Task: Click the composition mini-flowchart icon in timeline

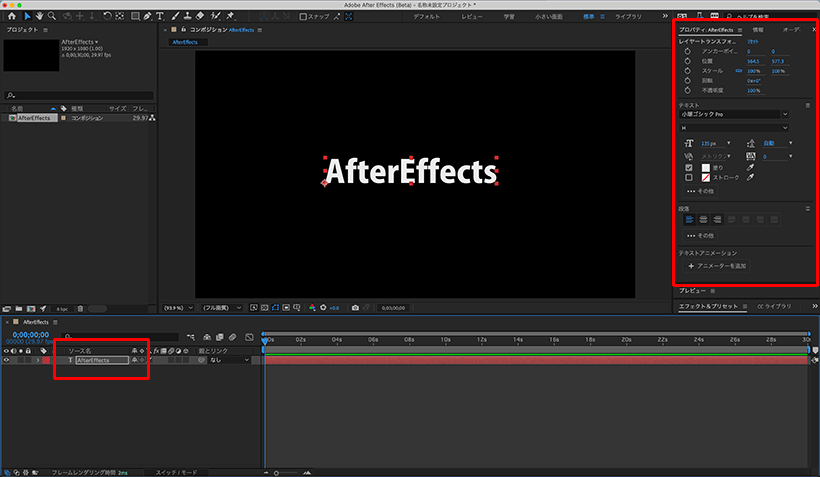Action: (x=191, y=337)
